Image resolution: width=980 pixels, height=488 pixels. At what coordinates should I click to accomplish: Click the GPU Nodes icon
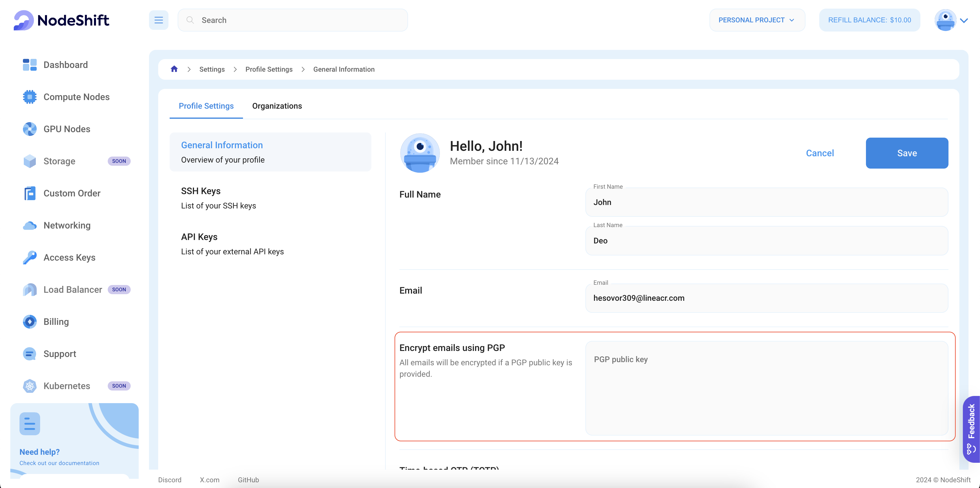tap(30, 129)
